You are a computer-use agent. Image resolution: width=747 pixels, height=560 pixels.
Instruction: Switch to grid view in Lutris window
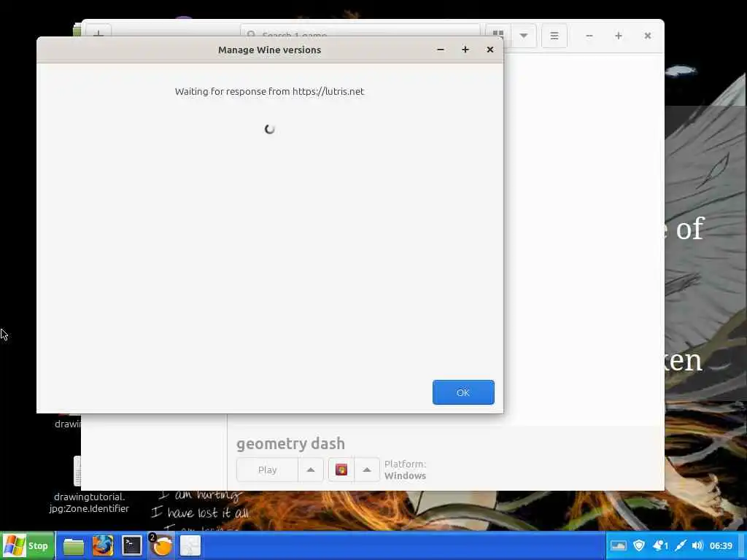click(x=498, y=35)
